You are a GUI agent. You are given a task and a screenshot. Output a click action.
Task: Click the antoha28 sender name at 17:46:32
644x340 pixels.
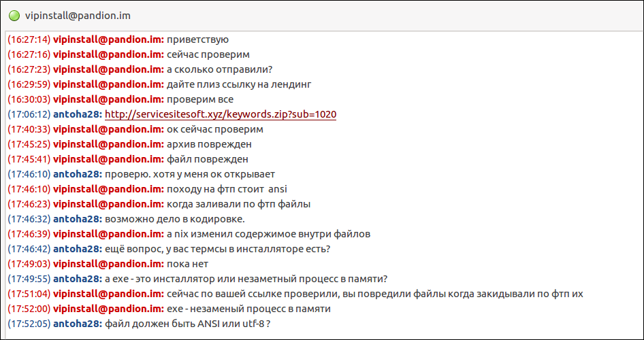pos(78,220)
